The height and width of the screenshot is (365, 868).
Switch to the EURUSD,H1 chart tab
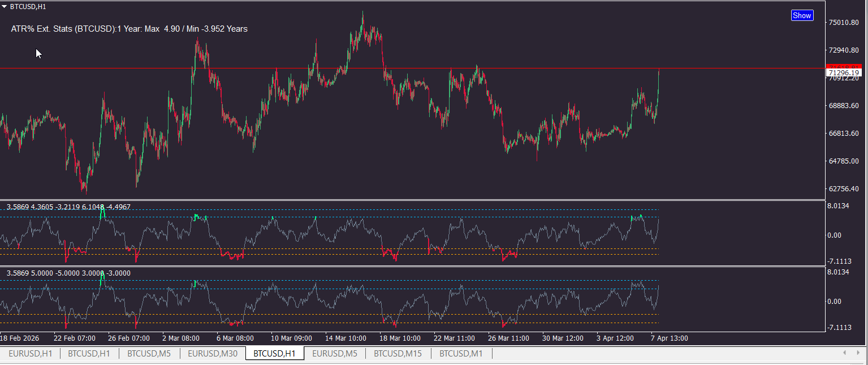click(30, 354)
